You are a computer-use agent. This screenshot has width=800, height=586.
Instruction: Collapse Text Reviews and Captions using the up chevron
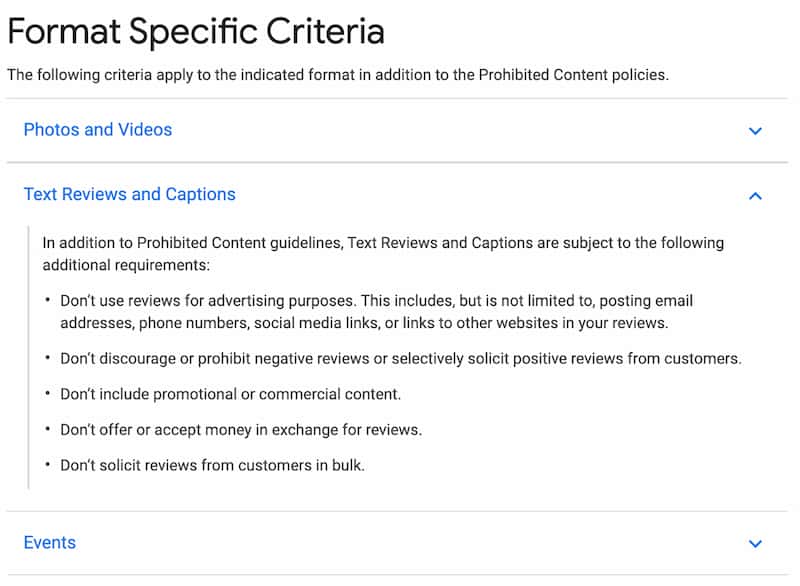pyautogui.click(x=755, y=196)
